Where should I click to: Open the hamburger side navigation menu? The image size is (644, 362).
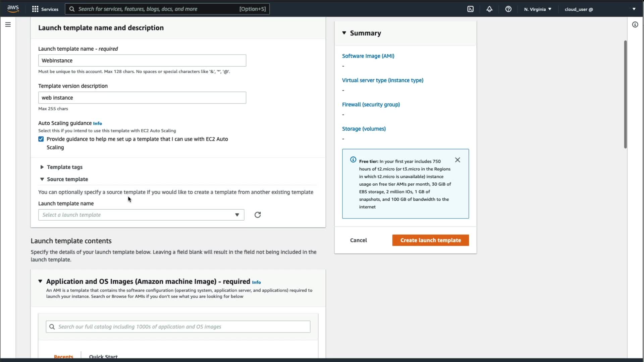pyautogui.click(x=8, y=24)
